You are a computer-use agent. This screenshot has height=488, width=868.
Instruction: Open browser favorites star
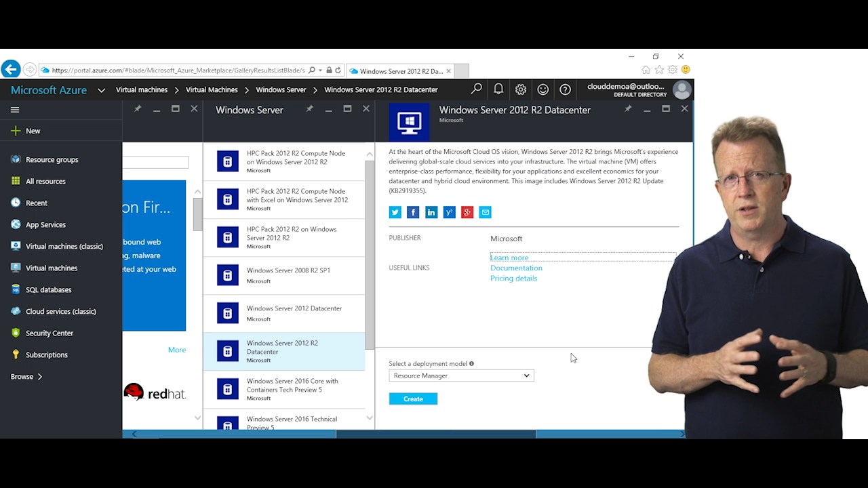(659, 69)
